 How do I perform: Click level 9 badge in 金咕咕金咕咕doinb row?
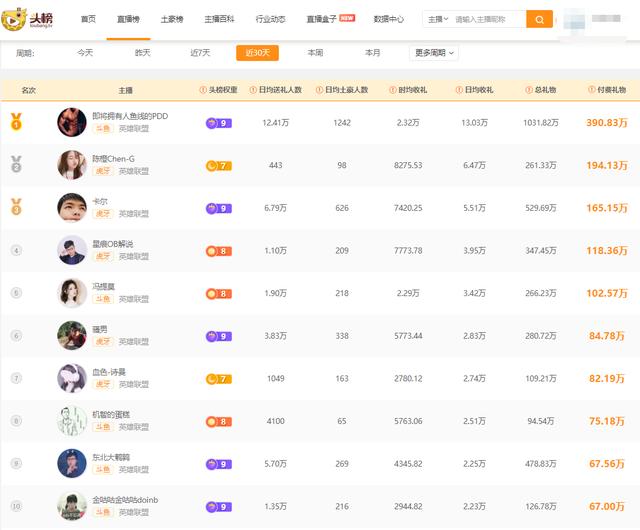(x=219, y=507)
